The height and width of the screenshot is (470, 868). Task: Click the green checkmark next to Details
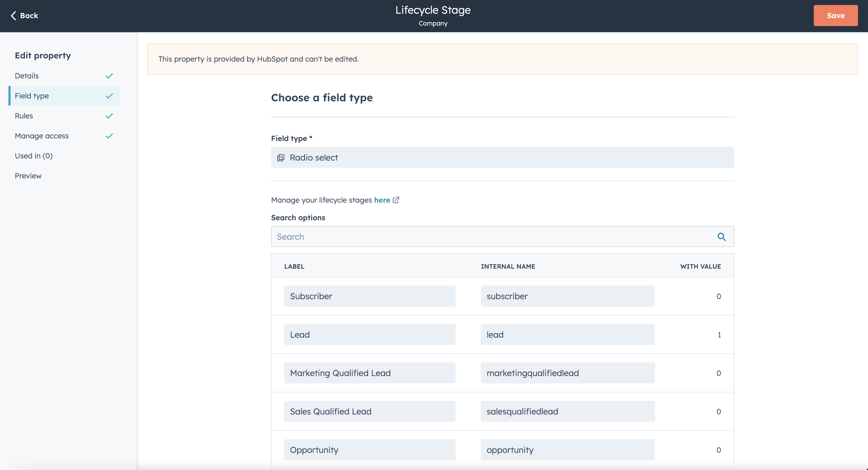click(109, 76)
